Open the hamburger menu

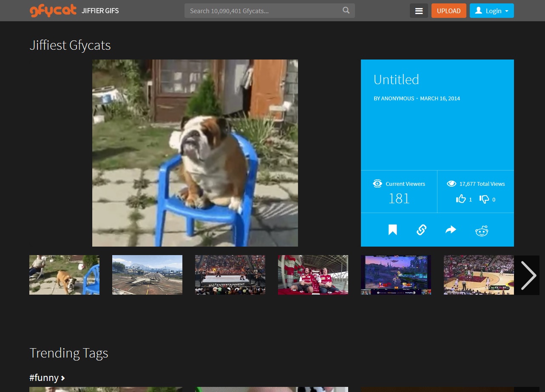coord(419,11)
